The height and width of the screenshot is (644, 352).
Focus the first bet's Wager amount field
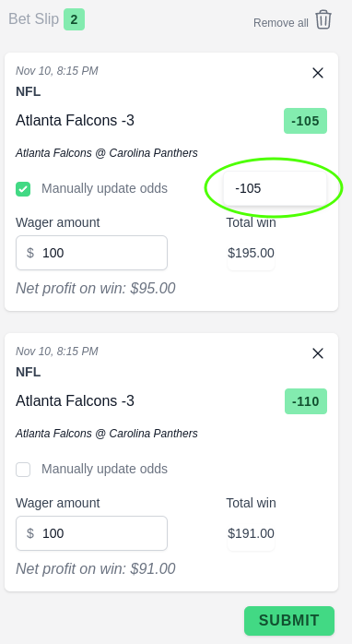[x=91, y=253]
